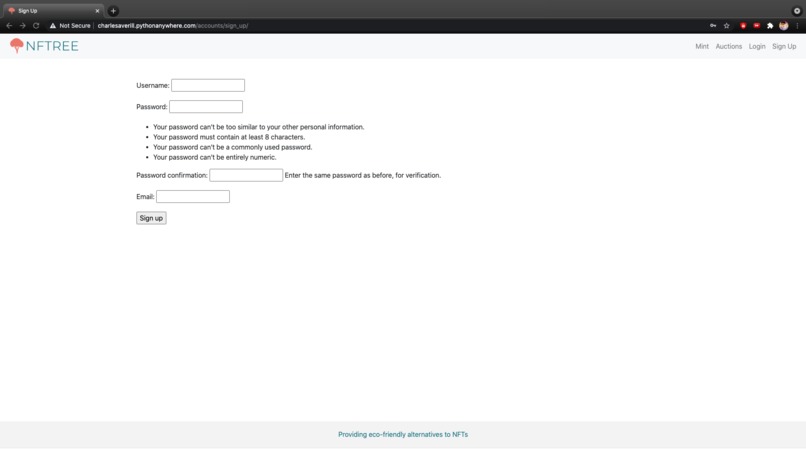Screen dimensions: 806x449
Task: Select the Sign Up browser tab
Action: coord(52,11)
